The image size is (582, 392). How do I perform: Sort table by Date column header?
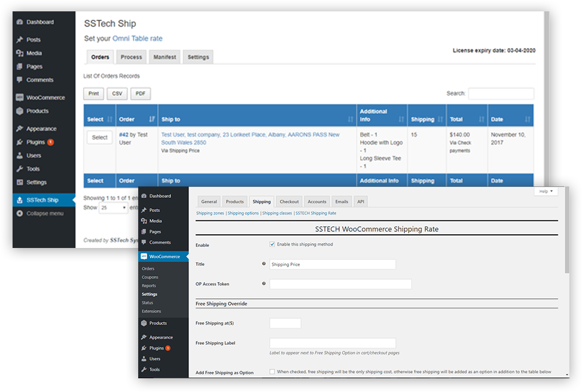coord(510,116)
